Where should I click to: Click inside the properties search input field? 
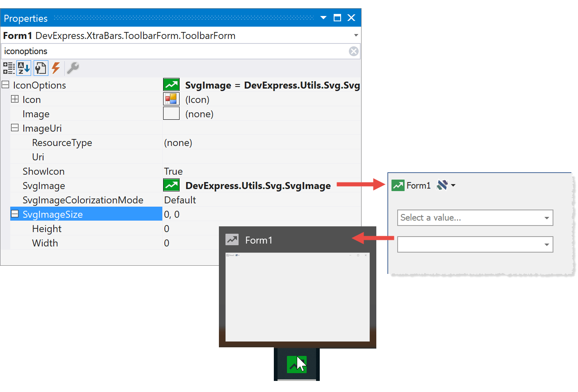(164, 51)
